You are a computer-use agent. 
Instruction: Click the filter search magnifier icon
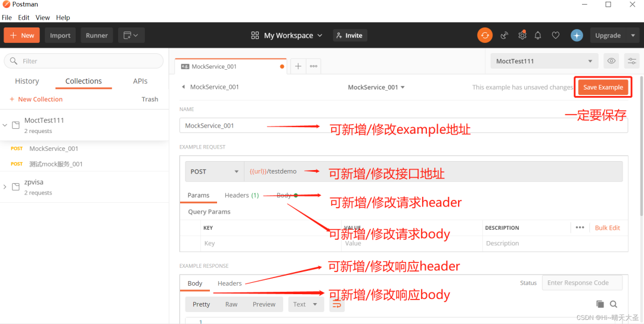point(14,61)
